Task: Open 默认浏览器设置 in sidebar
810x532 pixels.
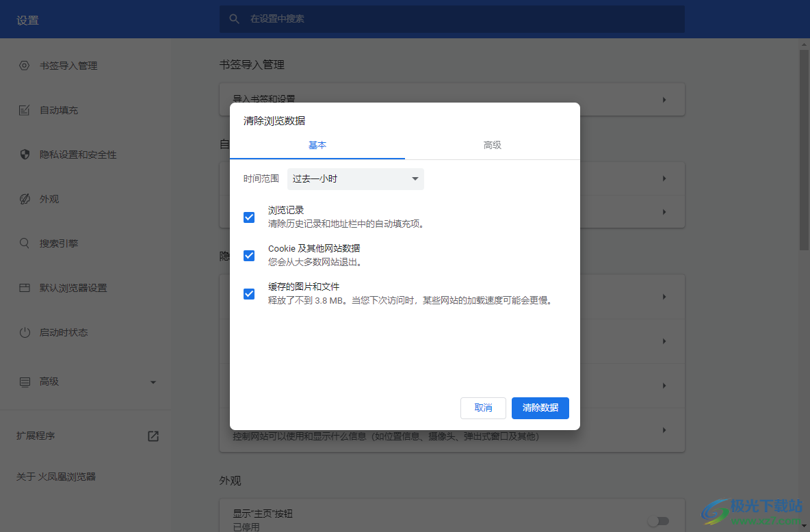Action: (x=73, y=288)
